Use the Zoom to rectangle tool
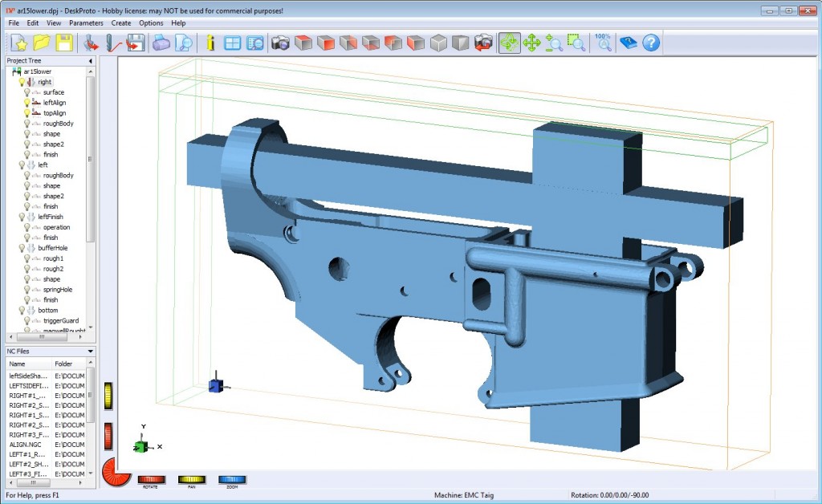Screen dimensions: 822x504 [575, 43]
